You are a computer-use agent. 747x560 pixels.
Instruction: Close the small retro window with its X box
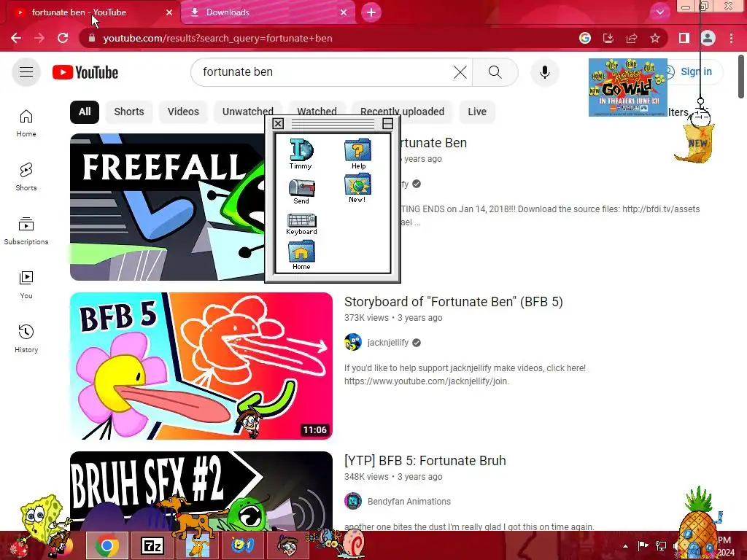point(278,124)
